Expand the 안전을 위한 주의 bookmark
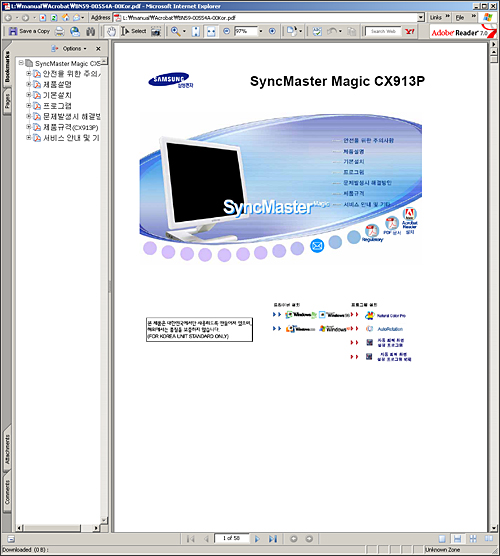This screenshot has height=556, width=500. tap(29, 73)
